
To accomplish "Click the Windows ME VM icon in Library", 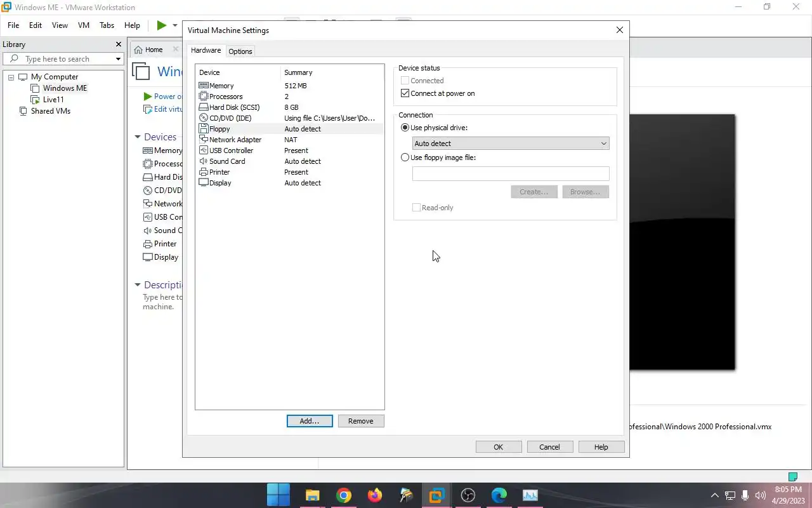I will [x=36, y=88].
